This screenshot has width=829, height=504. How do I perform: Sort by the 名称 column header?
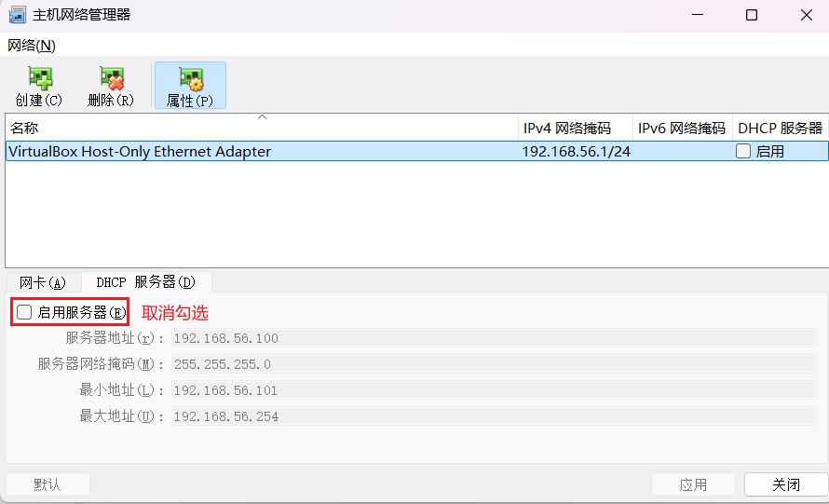pos(262,128)
